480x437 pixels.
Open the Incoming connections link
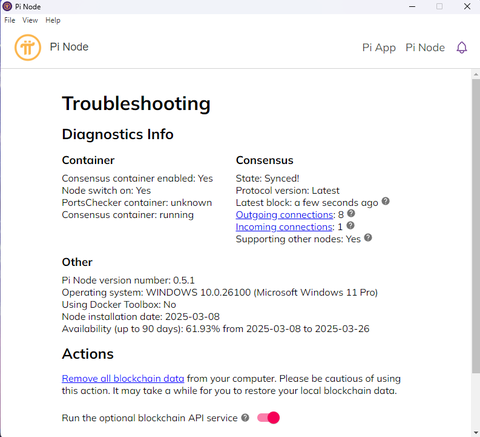[x=284, y=227]
